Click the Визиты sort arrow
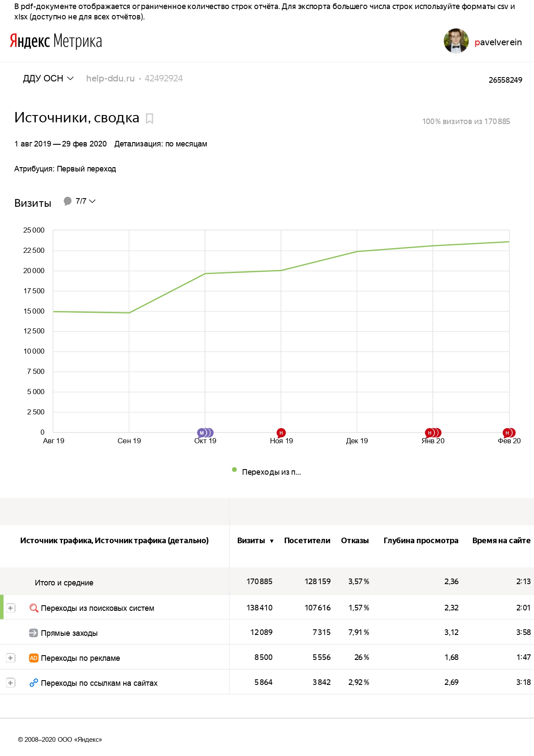Viewport: 534px width, 756px height. point(272,541)
